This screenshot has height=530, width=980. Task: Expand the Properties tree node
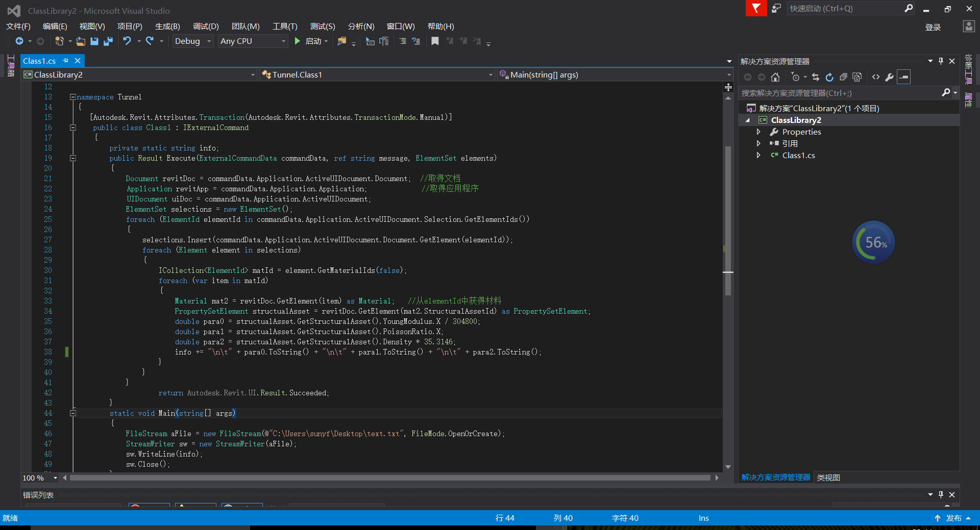(758, 132)
